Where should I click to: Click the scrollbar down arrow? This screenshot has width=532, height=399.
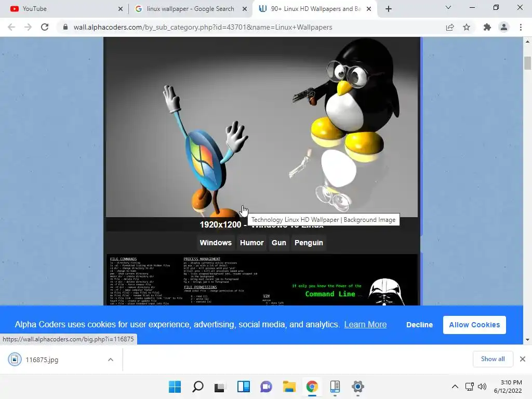click(527, 340)
